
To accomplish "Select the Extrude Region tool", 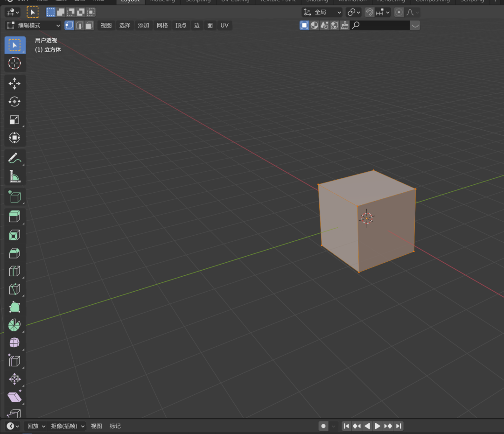I will pos(14,217).
